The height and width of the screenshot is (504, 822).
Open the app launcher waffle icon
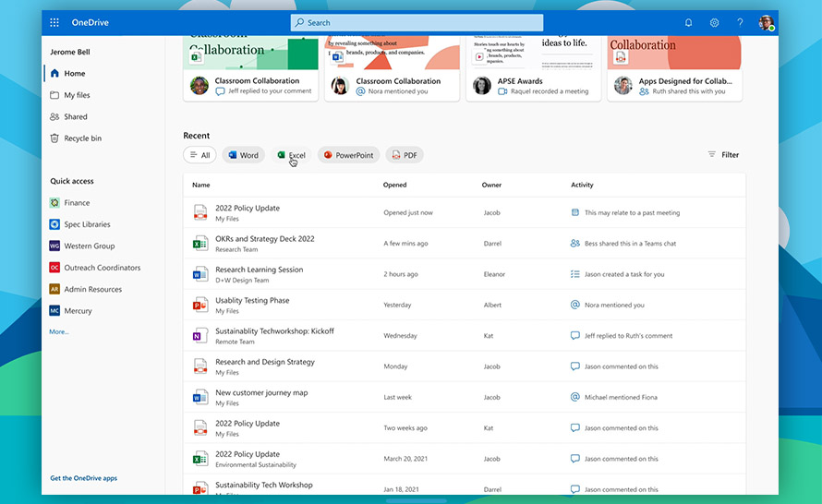point(54,22)
